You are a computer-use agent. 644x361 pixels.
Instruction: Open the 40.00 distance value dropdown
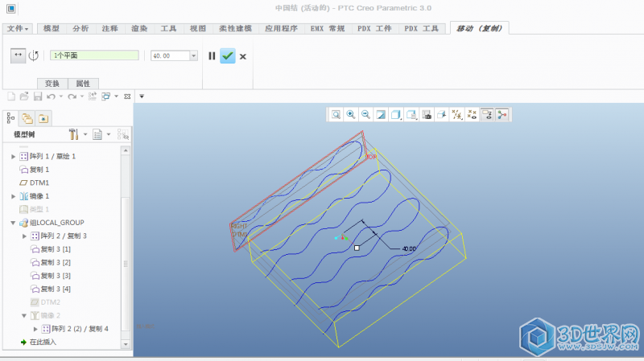point(193,55)
